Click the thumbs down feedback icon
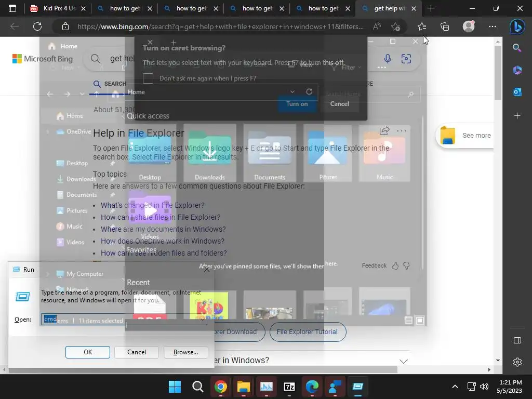Viewport: 532px width, 399px height. coord(406,265)
